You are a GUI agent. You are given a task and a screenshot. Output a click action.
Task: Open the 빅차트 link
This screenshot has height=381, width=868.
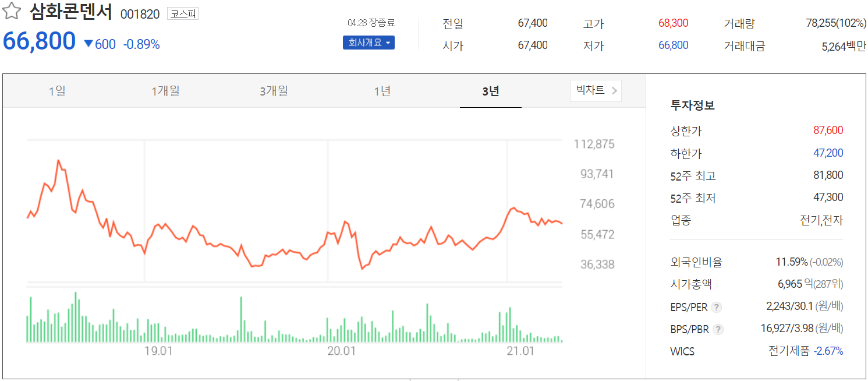pos(596,90)
